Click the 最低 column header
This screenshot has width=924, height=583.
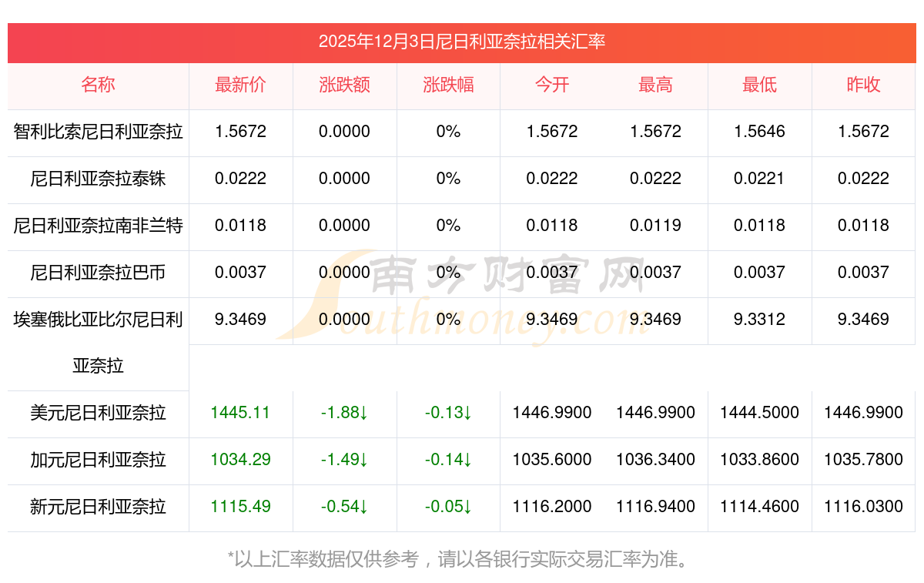tap(759, 85)
